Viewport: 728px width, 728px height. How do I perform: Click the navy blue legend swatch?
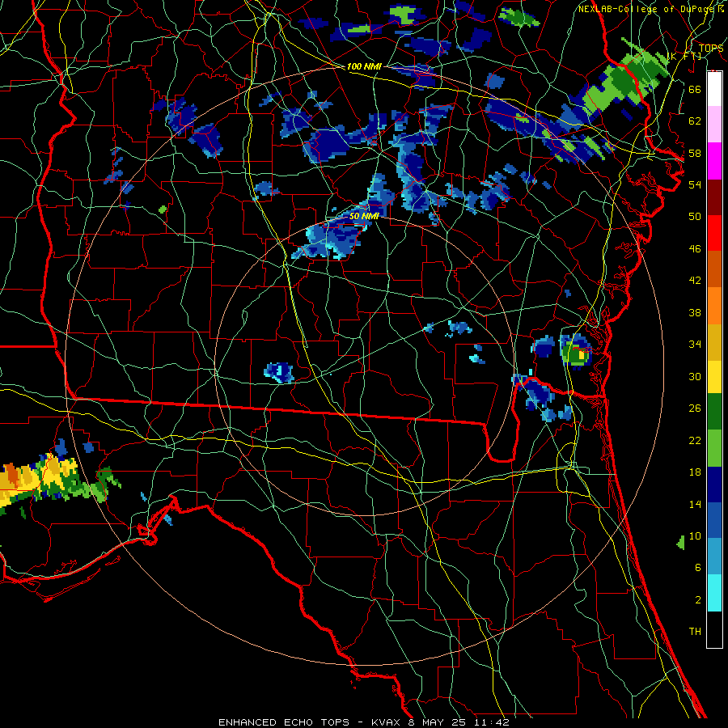coord(714,485)
